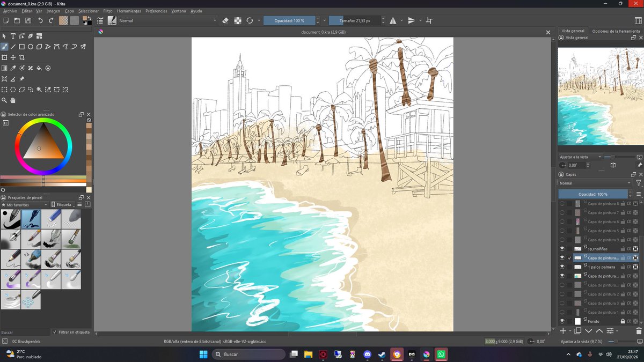This screenshot has width=644, height=362.
Task: Select the Fondo layer row
Action: 599,321
